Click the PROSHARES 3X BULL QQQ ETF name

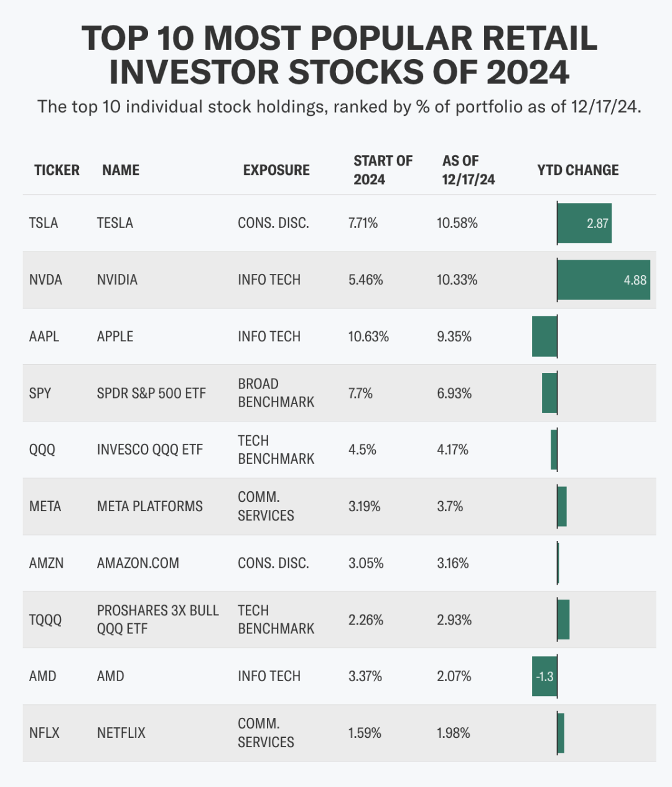pyautogui.click(x=157, y=620)
